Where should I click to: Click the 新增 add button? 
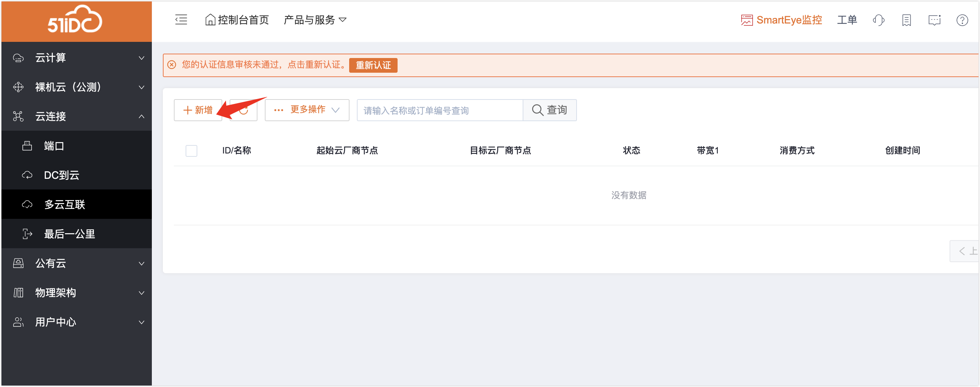click(x=198, y=110)
